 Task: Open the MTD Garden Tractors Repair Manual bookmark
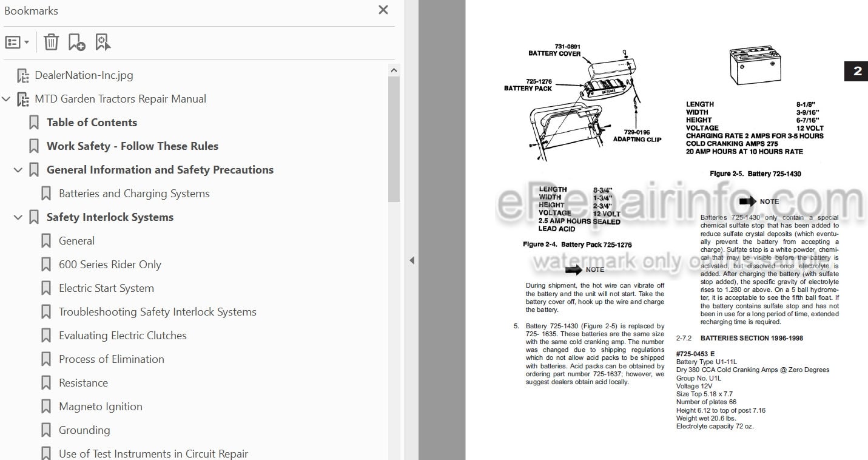[120, 99]
